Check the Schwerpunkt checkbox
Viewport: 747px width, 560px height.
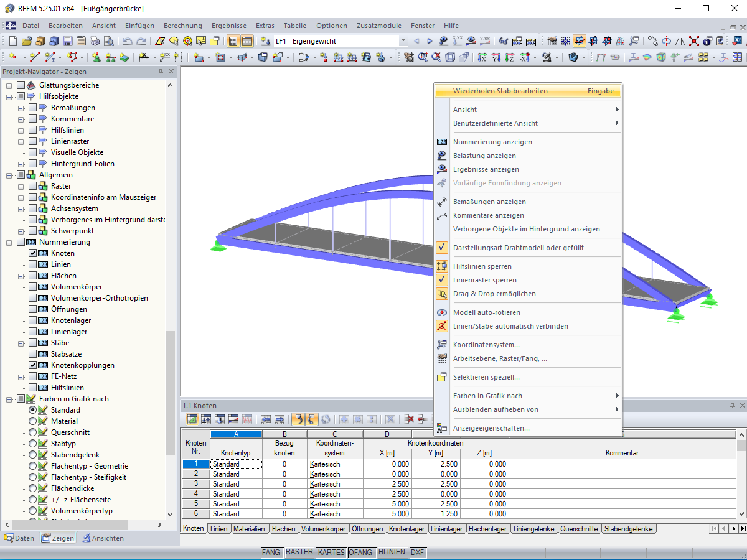coord(33,231)
